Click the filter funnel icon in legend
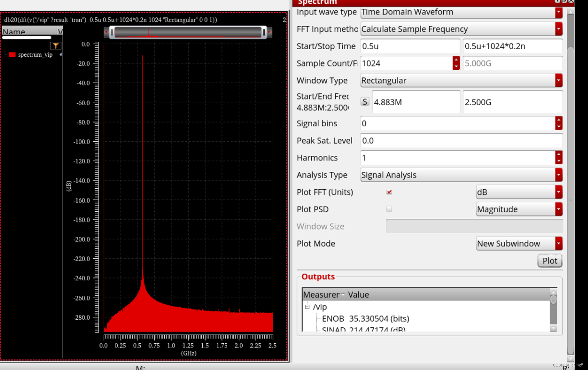The width and height of the screenshot is (588, 370). point(55,46)
